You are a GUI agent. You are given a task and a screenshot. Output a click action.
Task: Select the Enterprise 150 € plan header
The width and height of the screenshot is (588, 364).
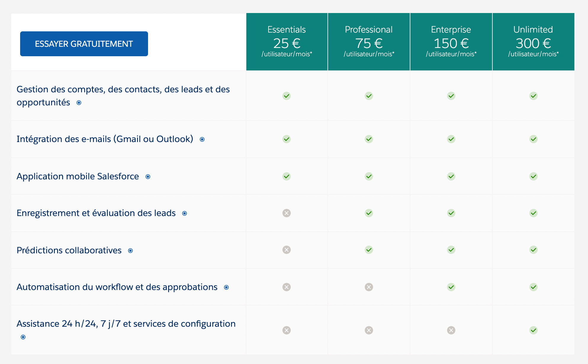pyautogui.click(x=451, y=42)
